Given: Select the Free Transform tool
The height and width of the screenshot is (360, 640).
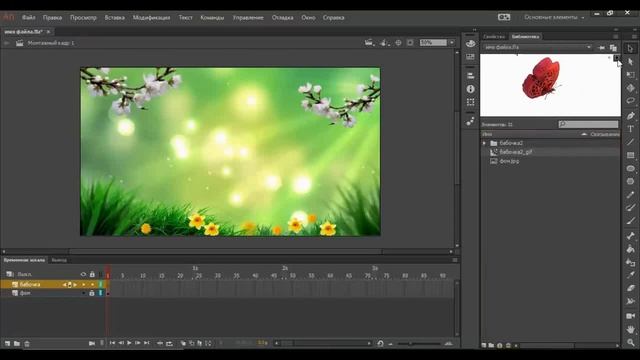Looking at the screenshot, I should 631,75.
